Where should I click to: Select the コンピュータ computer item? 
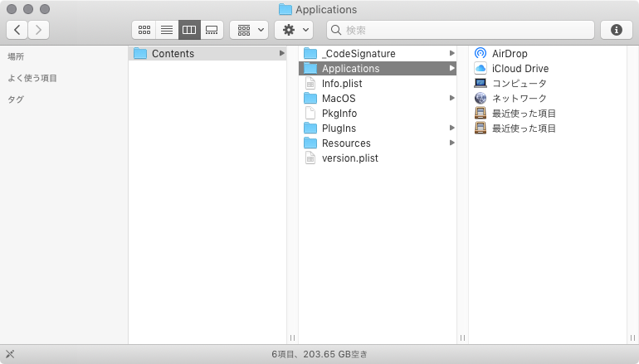click(519, 84)
